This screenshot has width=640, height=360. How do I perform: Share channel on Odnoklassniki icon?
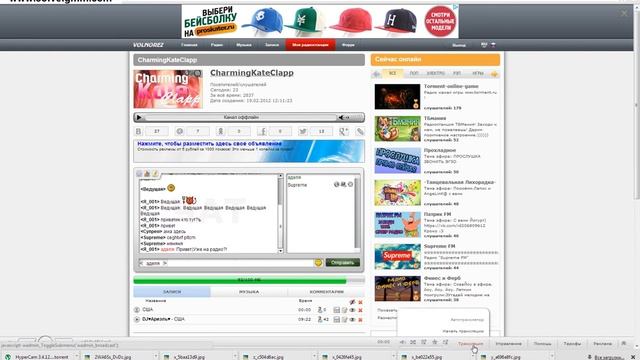220,131
